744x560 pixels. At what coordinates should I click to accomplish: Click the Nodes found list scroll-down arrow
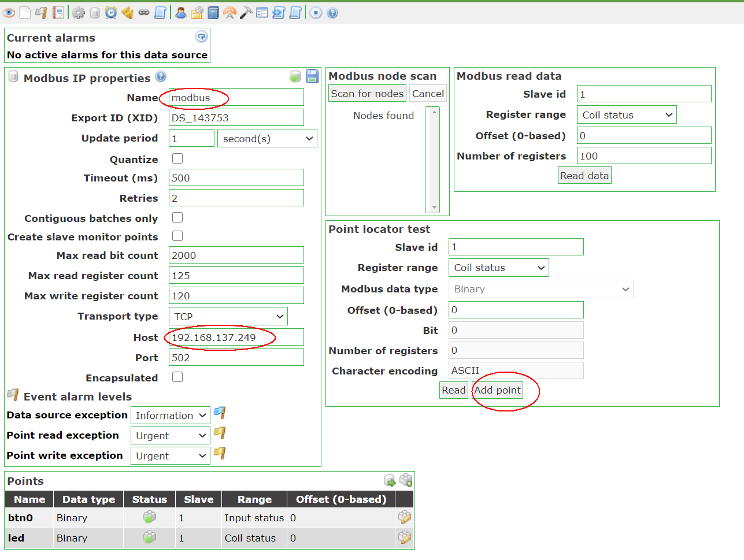tap(435, 207)
